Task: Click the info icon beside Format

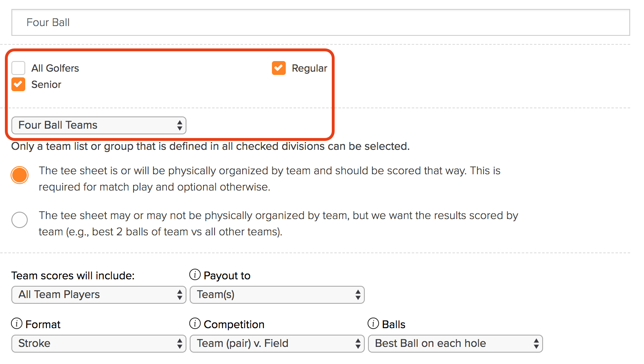Action: tap(17, 324)
